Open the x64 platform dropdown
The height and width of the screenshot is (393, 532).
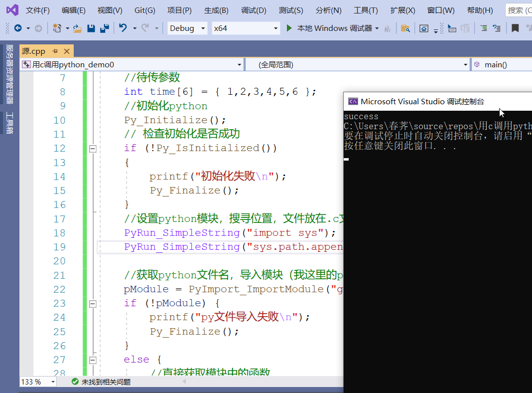(x=246, y=28)
